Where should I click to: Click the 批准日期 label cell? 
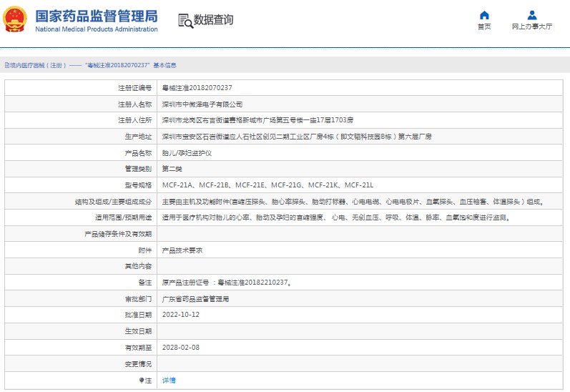tap(81, 315)
